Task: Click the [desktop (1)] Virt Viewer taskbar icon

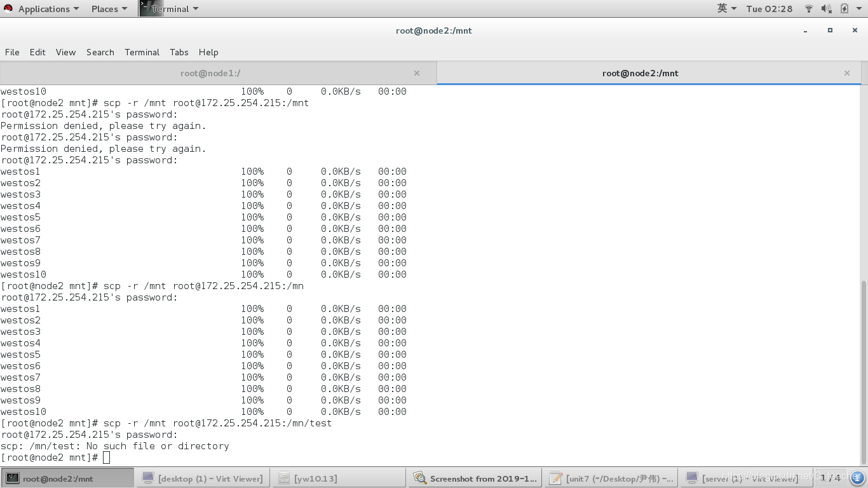Action: click(x=203, y=478)
